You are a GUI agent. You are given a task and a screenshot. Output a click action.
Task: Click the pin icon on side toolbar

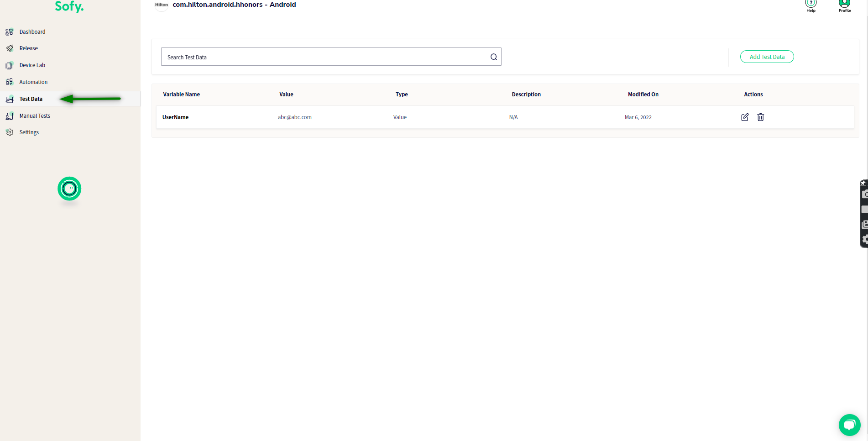coord(863,183)
